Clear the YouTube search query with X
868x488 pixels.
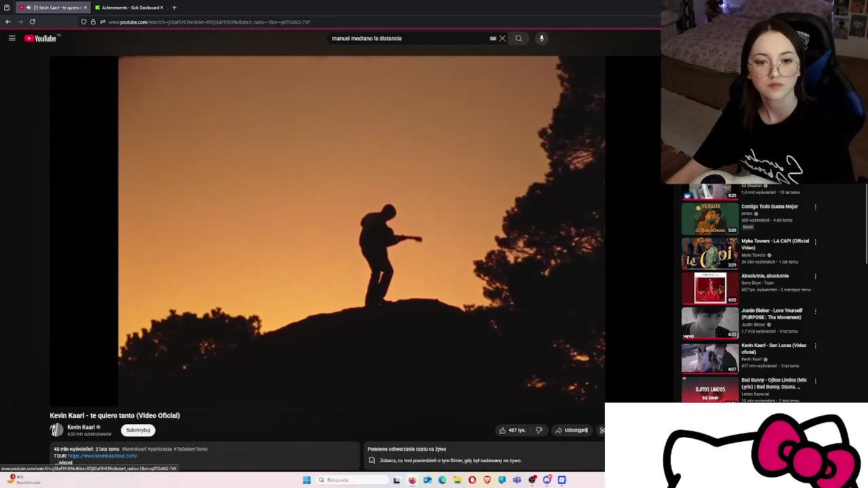(502, 39)
